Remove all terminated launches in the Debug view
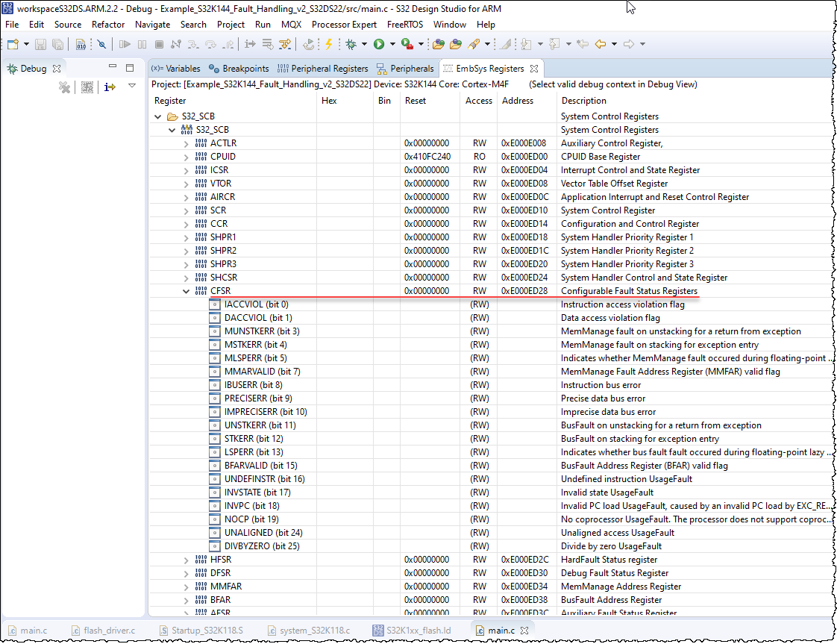Image resolution: width=837 pixels, height=644 pixels. coord(64,87)
